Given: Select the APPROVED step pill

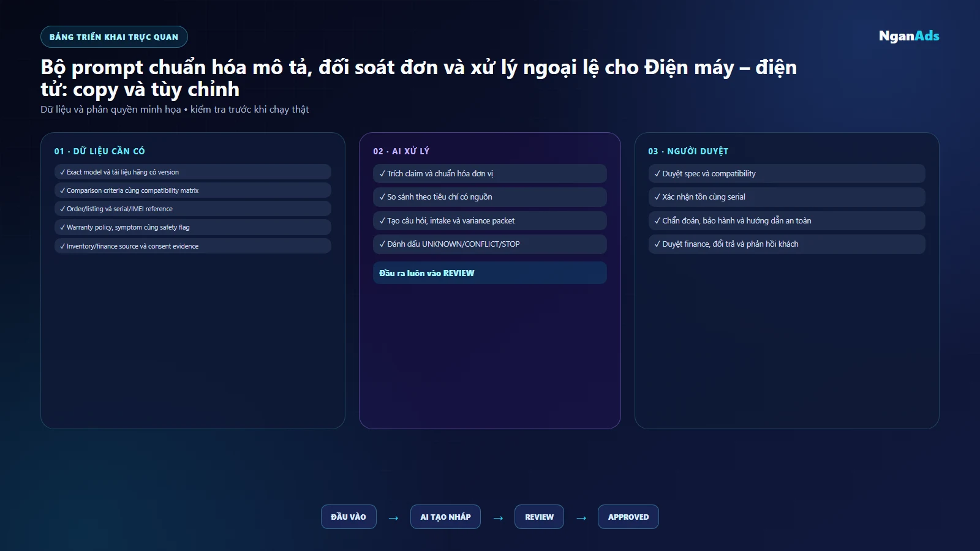Looking at the screenshot, I should point(628,517).
